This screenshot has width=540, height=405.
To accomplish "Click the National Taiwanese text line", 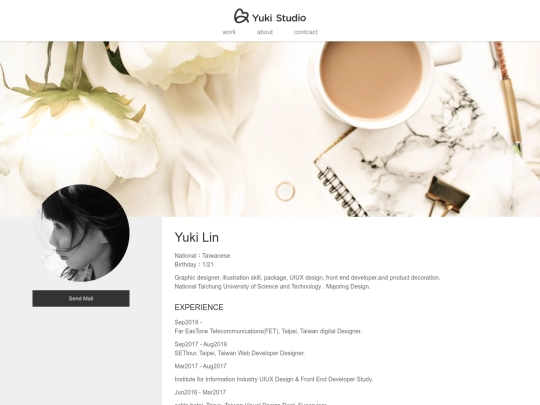I will (x=202, y=256).
